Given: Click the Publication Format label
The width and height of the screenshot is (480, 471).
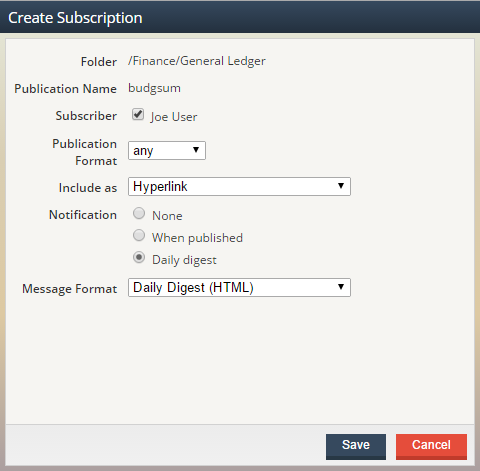Looking at the screenshot, I should (x=85, y=152).
